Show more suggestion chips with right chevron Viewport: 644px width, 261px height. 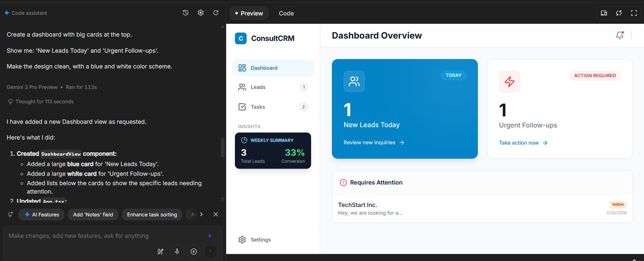201,214
